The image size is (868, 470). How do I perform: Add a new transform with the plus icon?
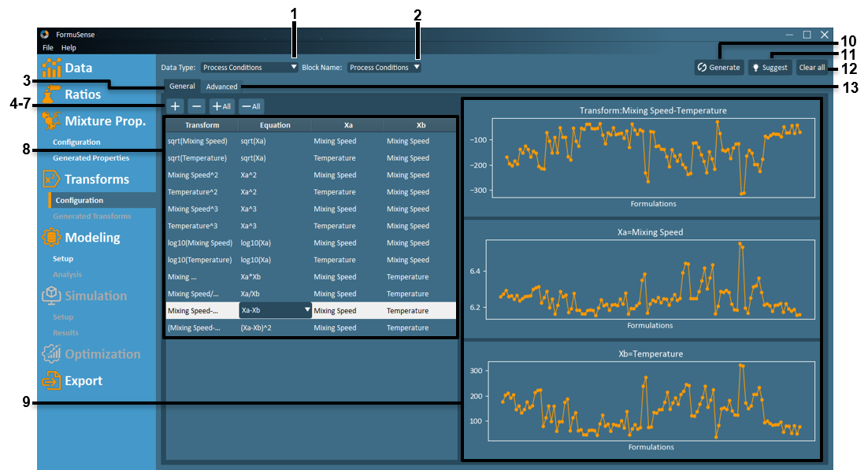click(175, 105)
